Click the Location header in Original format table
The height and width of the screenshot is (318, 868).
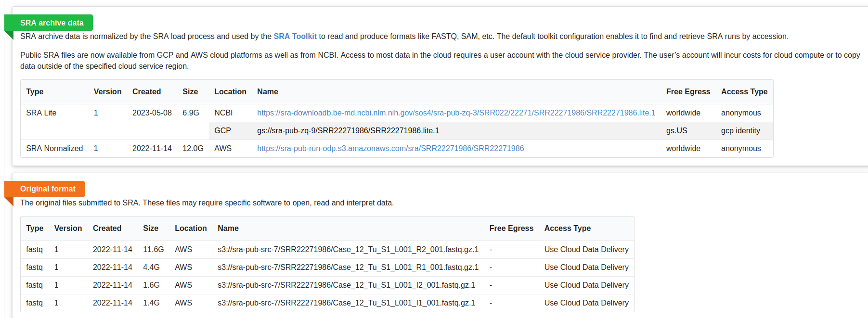191,229
